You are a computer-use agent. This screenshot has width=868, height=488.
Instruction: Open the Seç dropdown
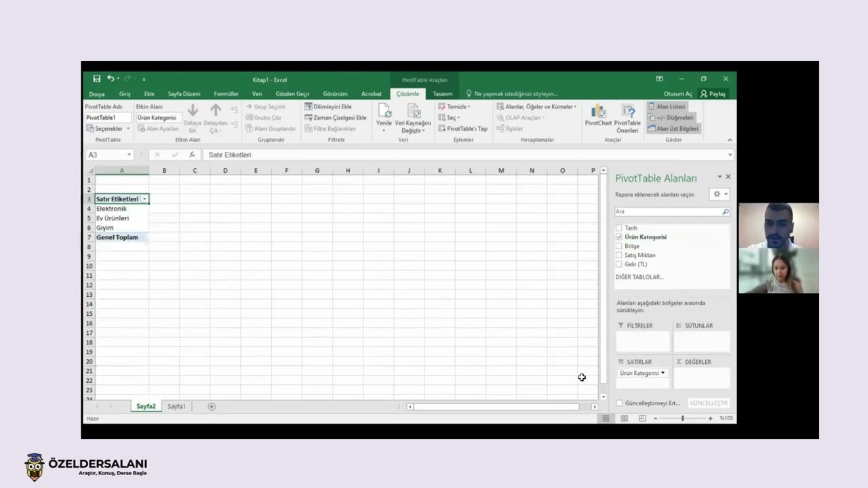(449, 117)
